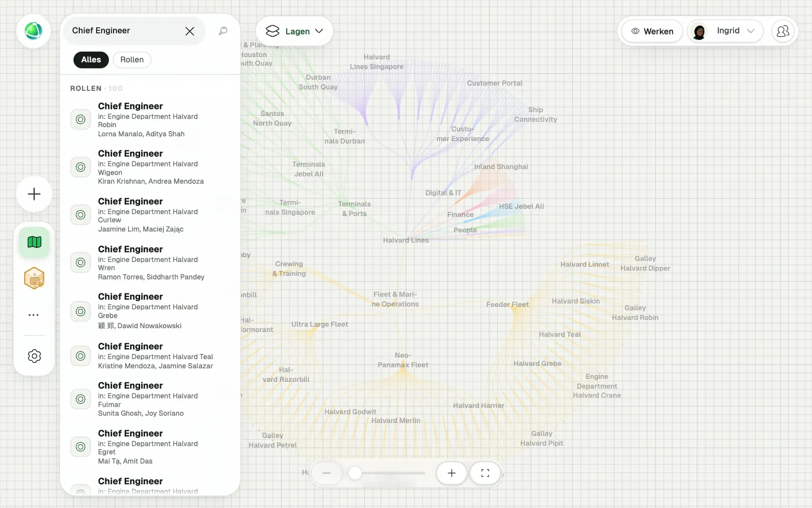Viewport: 812px width, 508px height.
Task: Click the Feeder Fleet map label
Action: [x=507, y=305]
